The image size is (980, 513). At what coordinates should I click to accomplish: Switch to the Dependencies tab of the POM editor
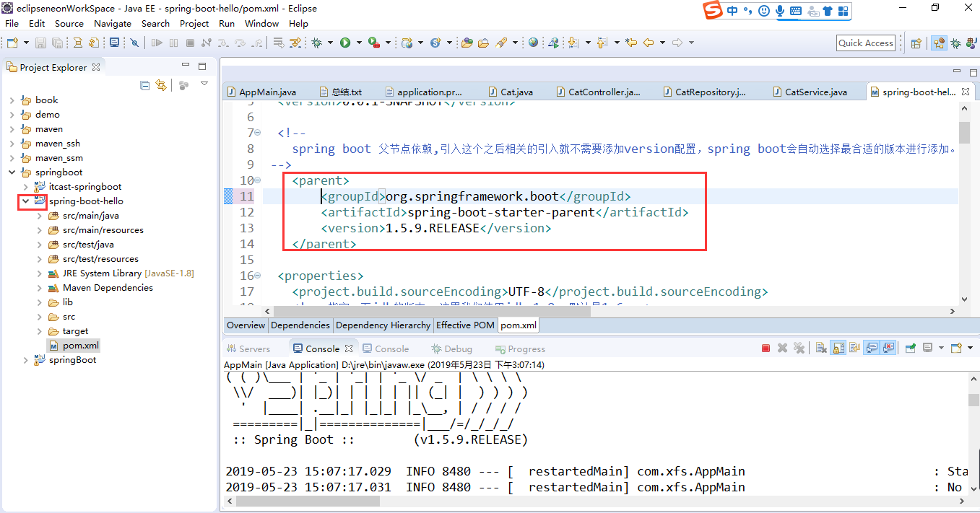coord(300,325)
